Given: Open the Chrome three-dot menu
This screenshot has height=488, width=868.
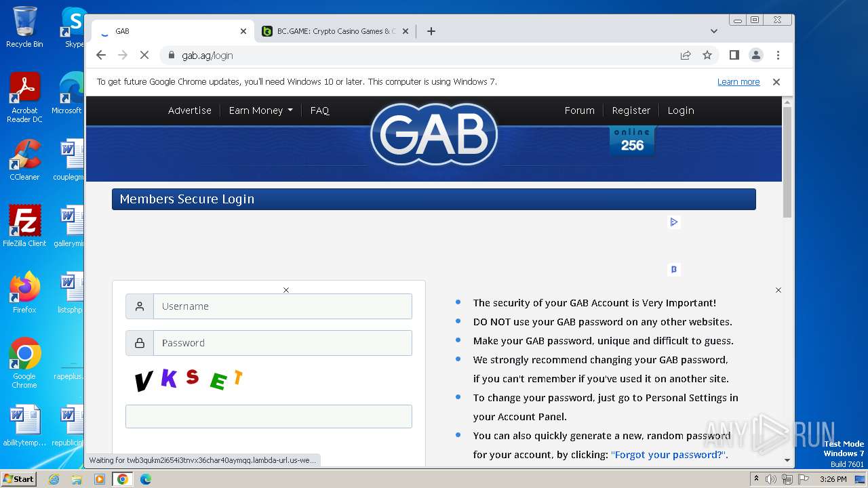Looking at the screenshot, I should pos(778,55).
